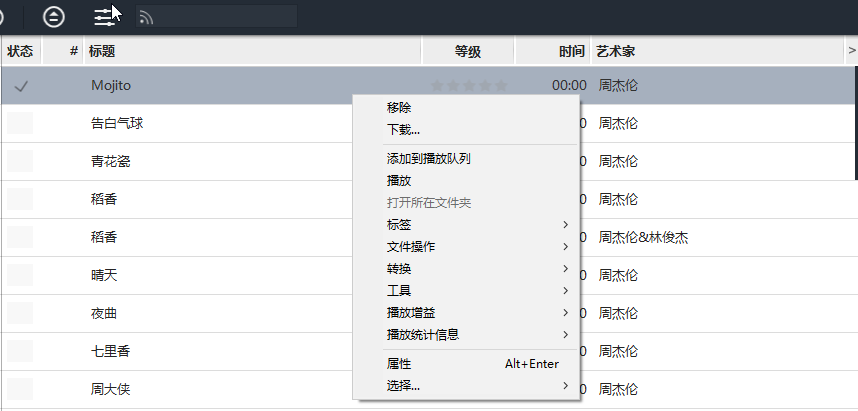Select 播放 in the context menu

pyautogui.click(x=466, y=181)
